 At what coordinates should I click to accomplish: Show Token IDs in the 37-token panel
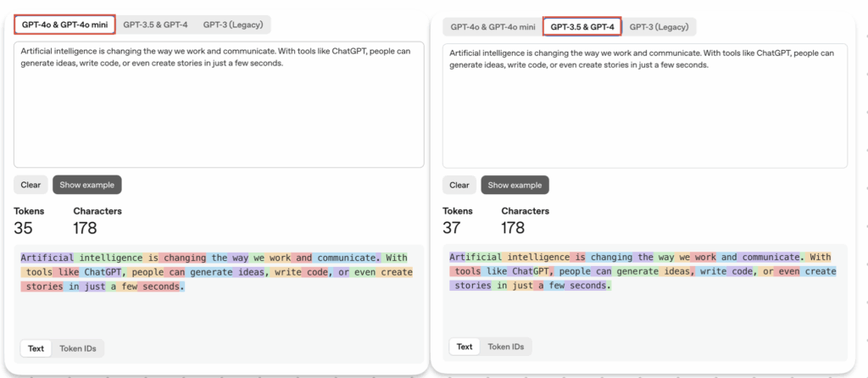tap(505, 346)
